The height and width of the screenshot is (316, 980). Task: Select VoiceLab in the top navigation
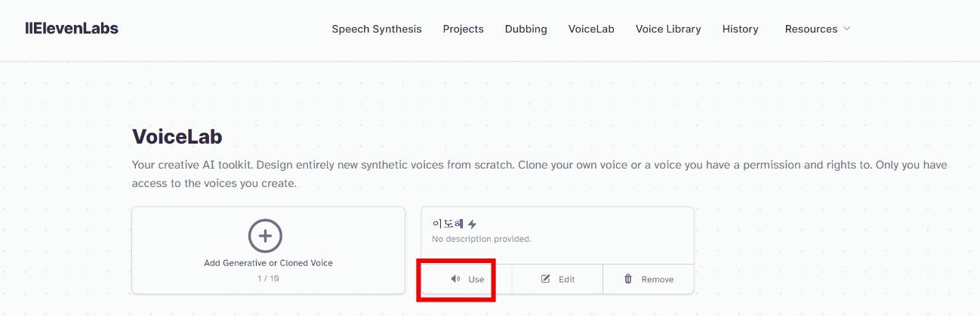click(x=591, y=29)
